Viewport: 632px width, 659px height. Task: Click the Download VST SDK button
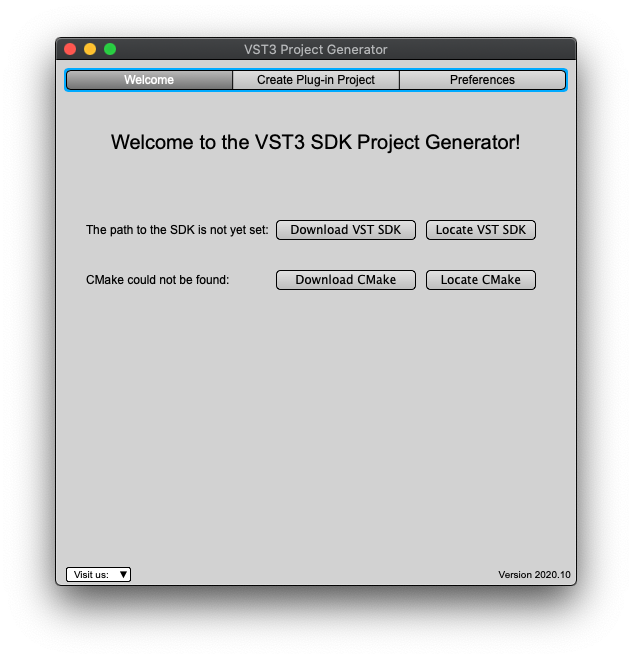[345, 230]
